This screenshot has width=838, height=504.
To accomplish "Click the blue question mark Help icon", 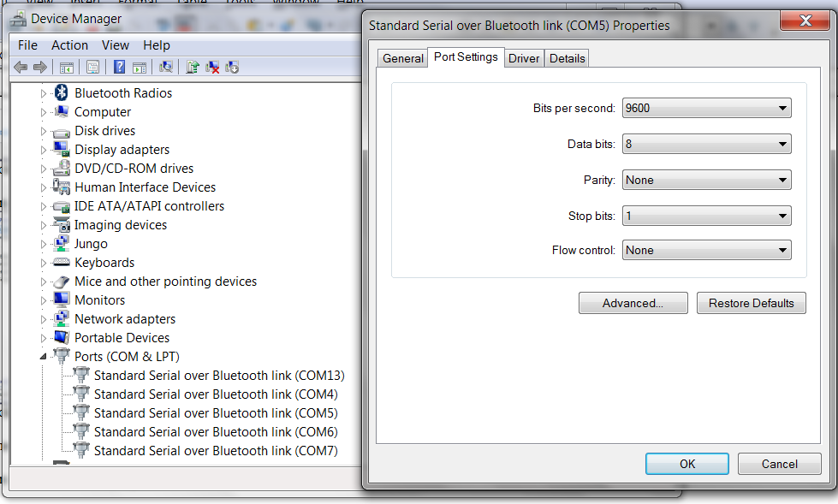I will pyautogui.click(x=119, y=67).
